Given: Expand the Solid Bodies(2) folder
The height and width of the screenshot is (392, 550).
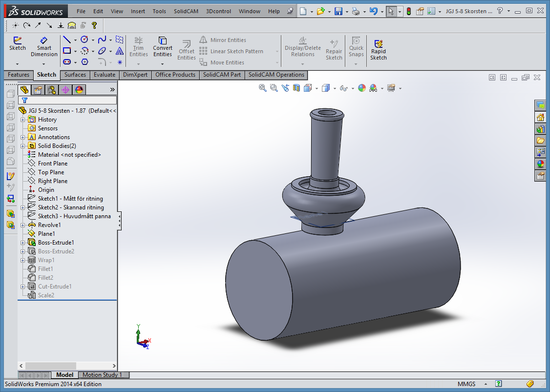Looking at the screenshot, I should pos(23,146).
